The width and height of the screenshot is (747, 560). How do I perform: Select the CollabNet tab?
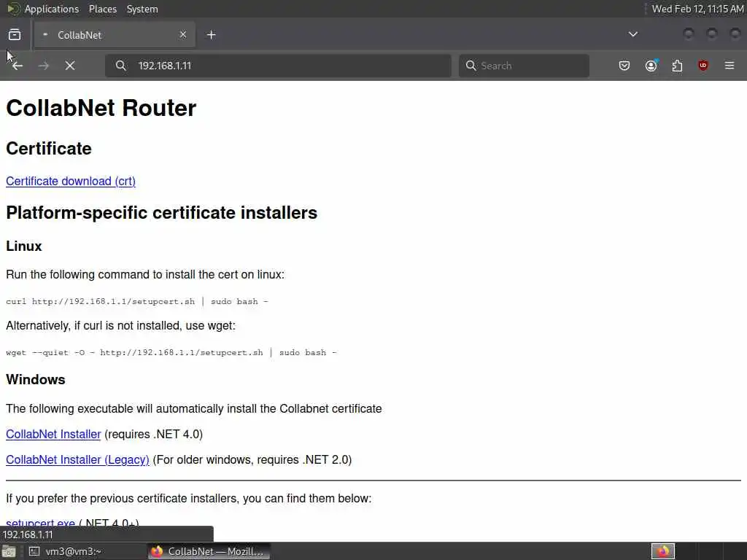[115, 35]
